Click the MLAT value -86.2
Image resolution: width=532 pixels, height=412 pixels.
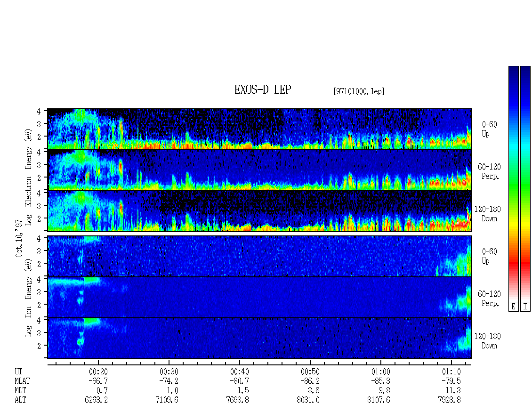coord(310,381)
